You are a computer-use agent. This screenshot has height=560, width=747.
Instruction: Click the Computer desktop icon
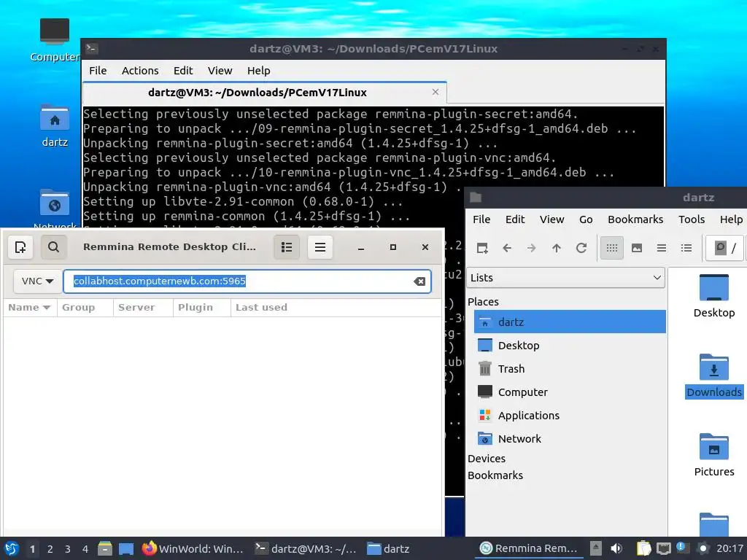pos(55,41)
